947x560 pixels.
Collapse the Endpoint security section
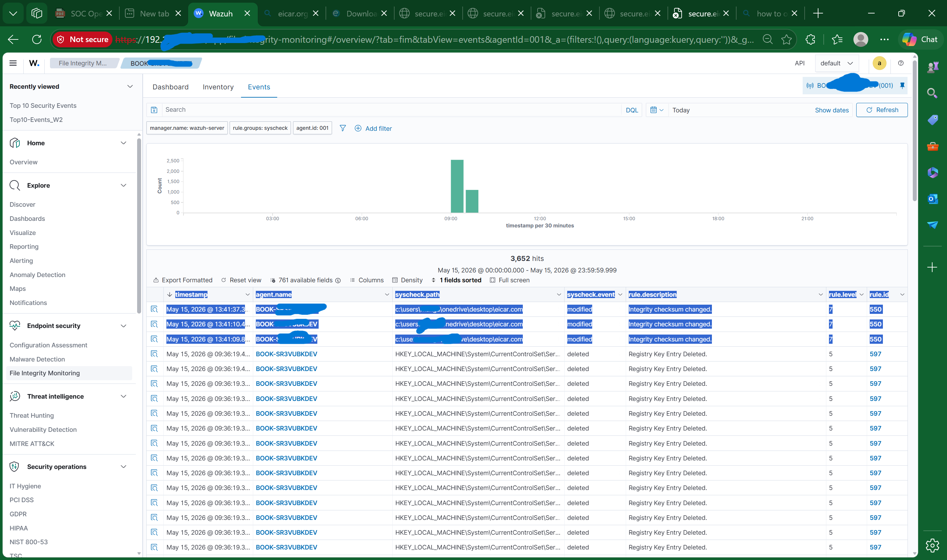point(123,326)
